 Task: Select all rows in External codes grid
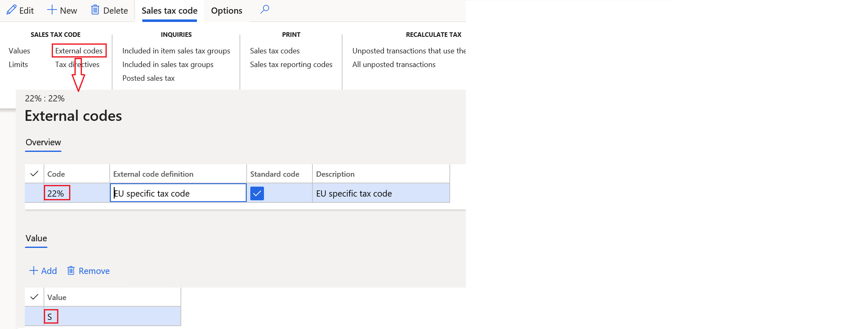pos(34,174)
